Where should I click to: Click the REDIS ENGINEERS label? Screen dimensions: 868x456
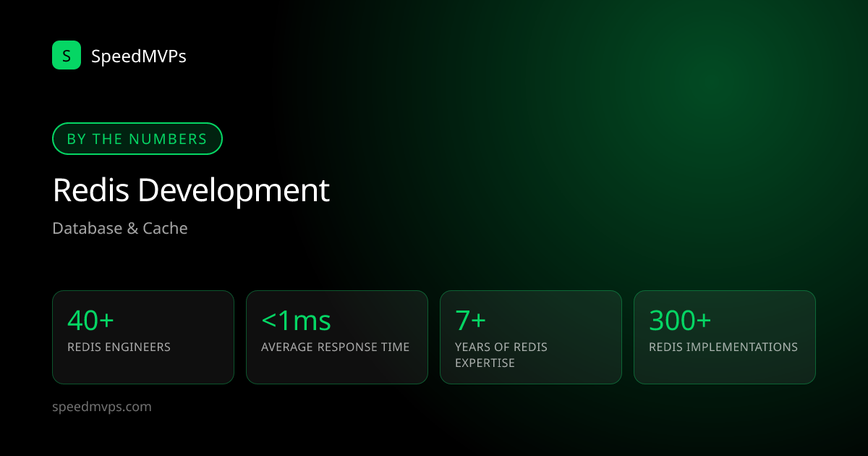click(119, 347)
